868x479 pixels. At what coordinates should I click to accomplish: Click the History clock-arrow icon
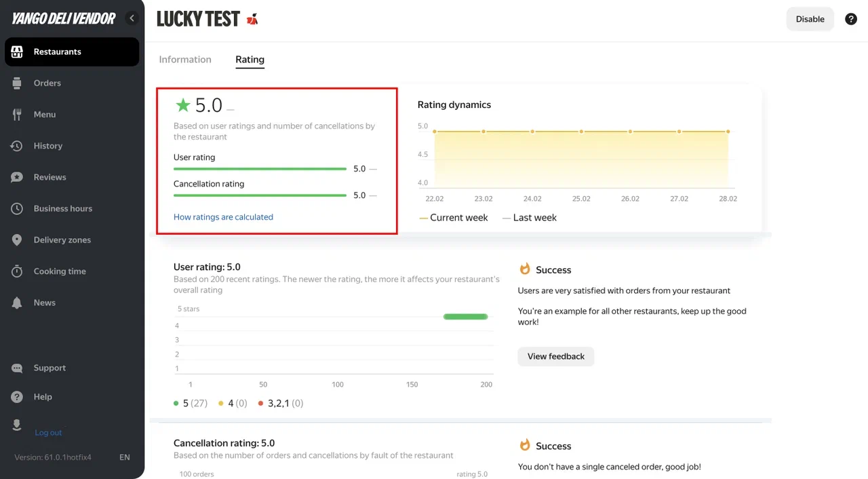(x=18, y=146)
